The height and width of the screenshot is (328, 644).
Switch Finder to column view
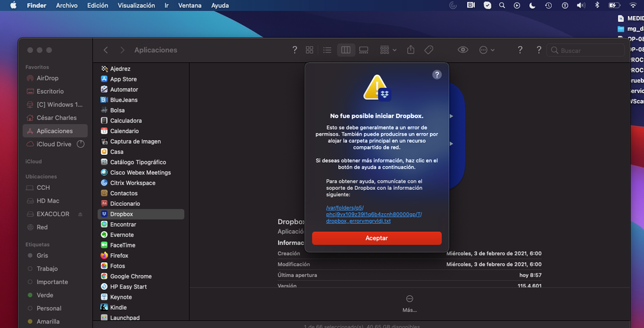point(346,50)
